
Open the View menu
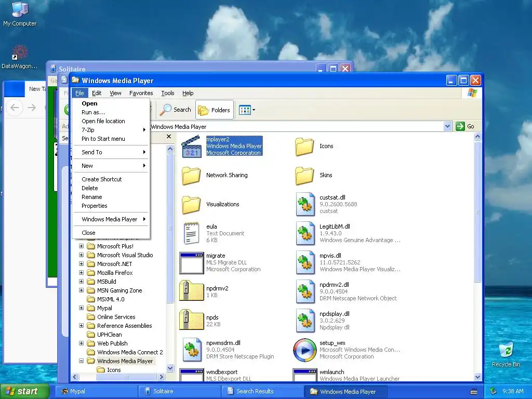(115, 93)
